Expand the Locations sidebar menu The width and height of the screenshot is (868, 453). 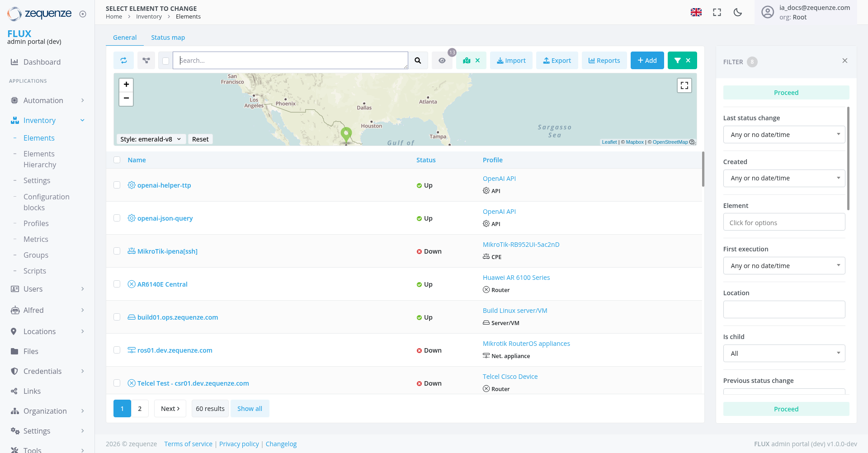point(47,331)
